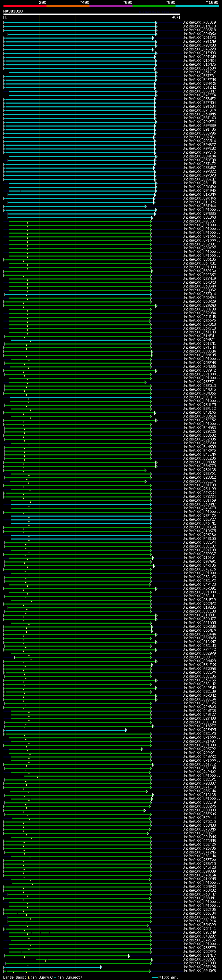Open hit UniRef100_C8V9F2
Viewport: 222px width, 980px height.
coord(199,371)
